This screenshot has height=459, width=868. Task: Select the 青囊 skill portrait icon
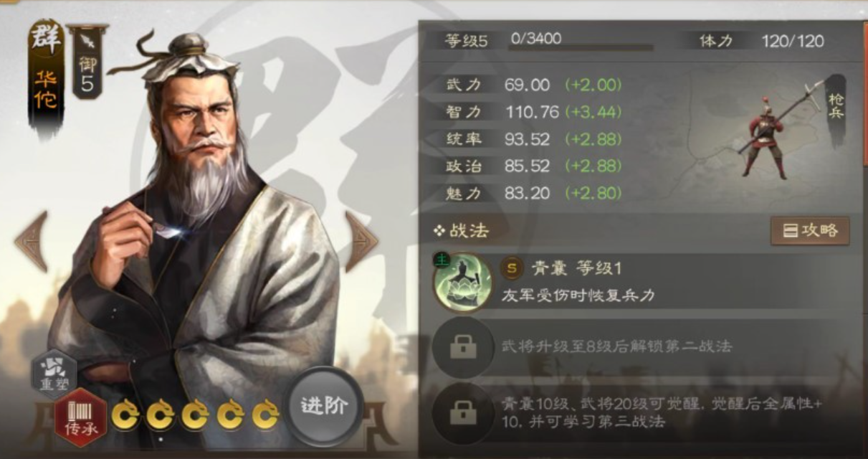coord(462,282)
